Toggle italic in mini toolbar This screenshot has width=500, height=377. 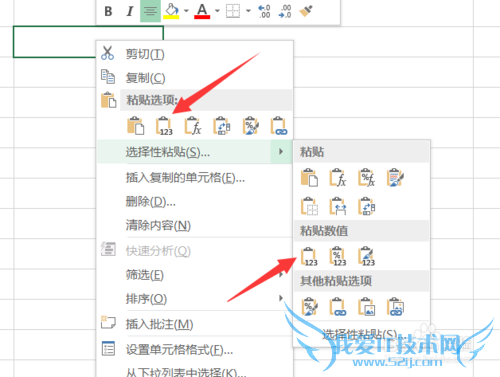[130, 11]
